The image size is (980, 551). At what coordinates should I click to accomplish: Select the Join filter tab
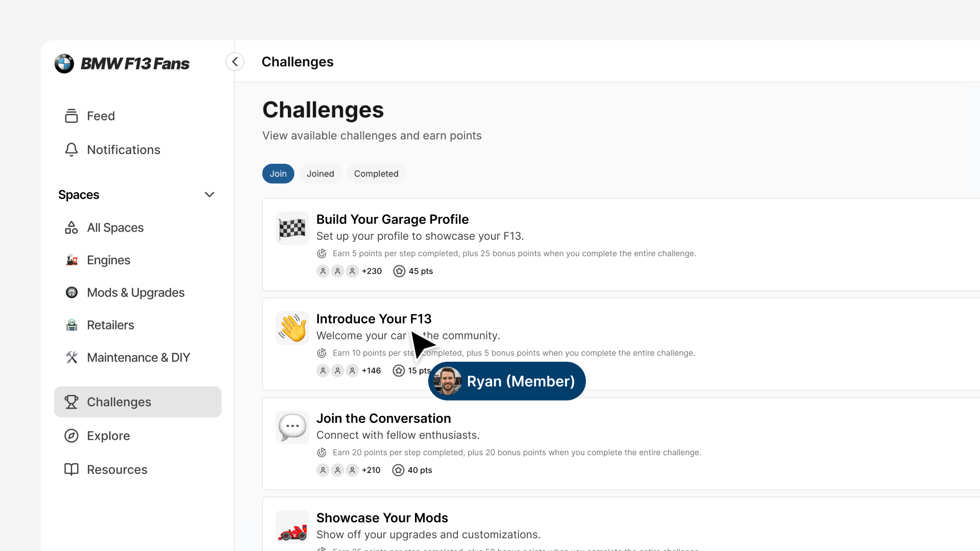pos(278,173)
